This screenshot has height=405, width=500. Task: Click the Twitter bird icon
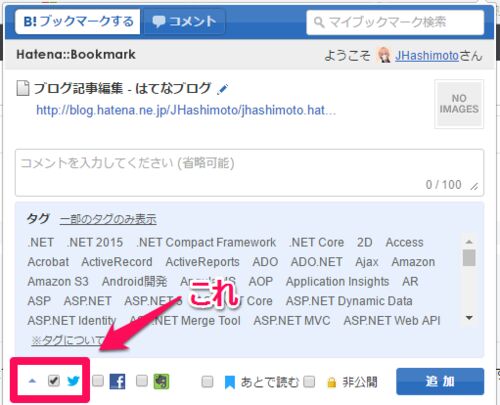point(73,381)
